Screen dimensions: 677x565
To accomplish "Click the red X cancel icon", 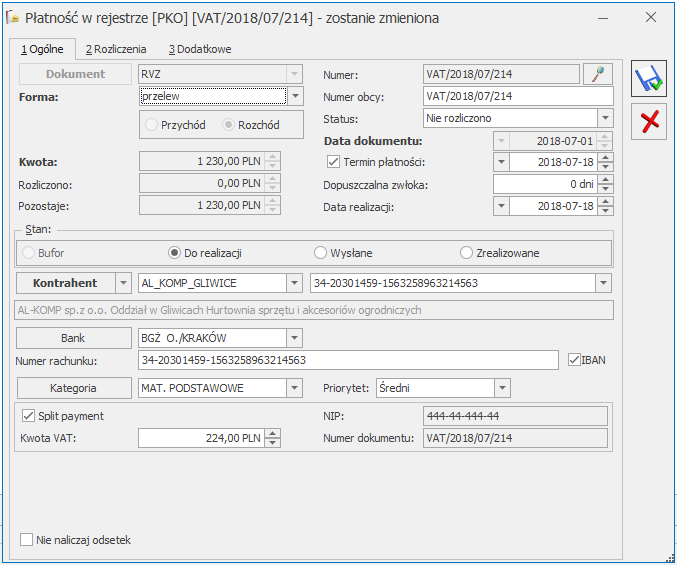I will (649, 121).
